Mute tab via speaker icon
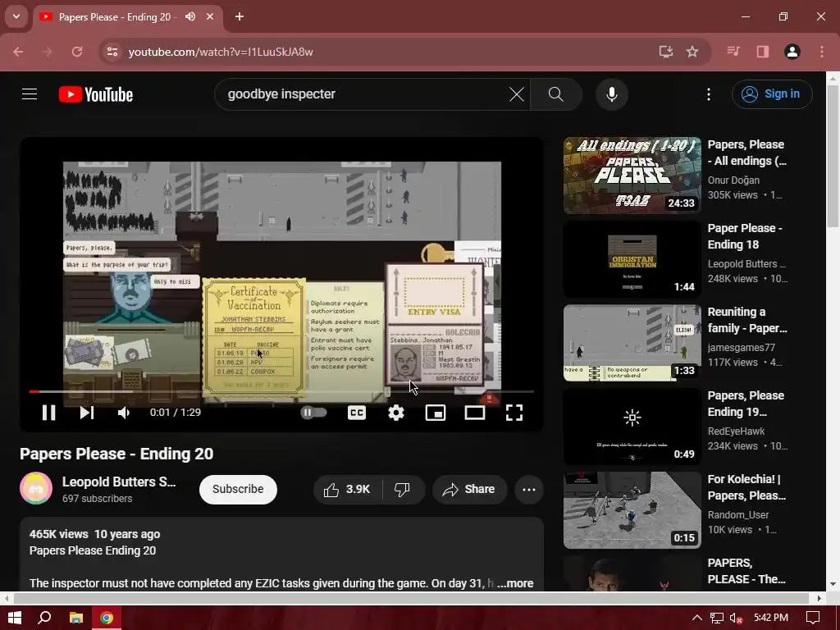This screenshot has width=840, height=630. (x=190, y=17)
